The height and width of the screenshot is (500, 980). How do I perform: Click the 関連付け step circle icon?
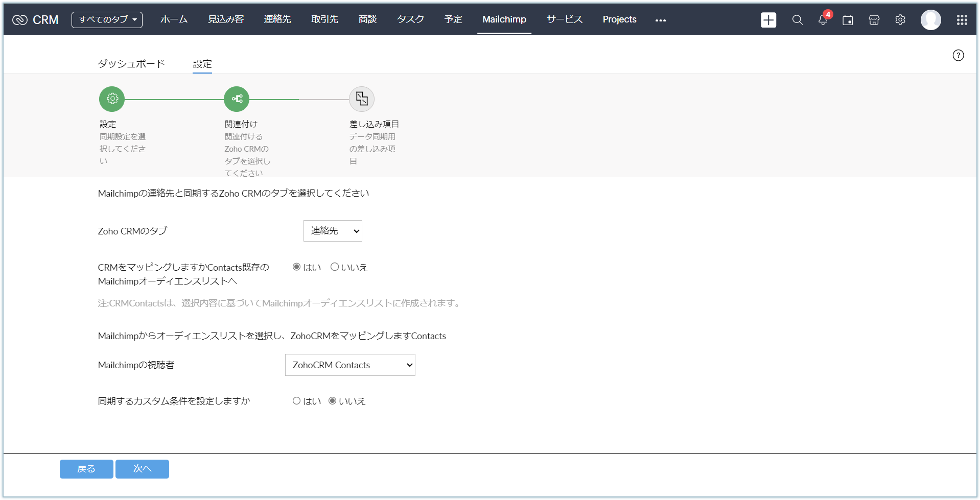coord(237,99)
